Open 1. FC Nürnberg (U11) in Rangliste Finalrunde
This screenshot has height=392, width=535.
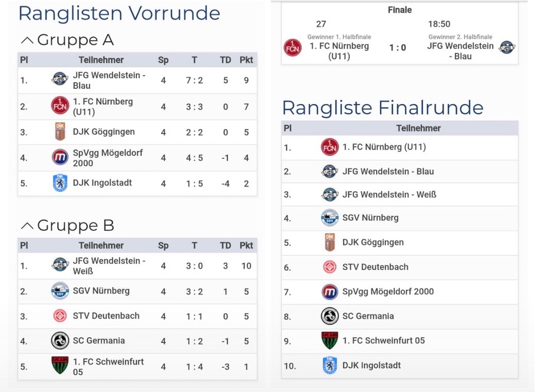coord(384,147)
